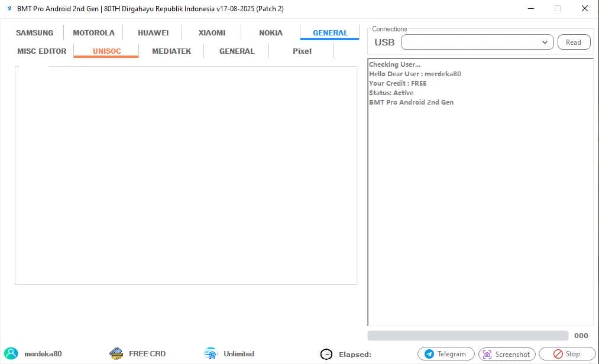Viewport: 599px width, 364px height.
Task: Open the USB device selection dropdown
Action: 545,42
